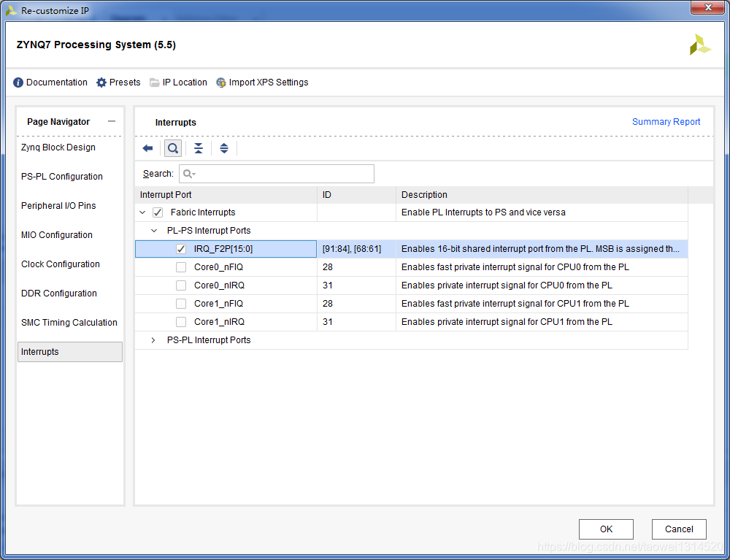Collapse the Fabric Interrupts tree node
Image resolution: width=730 pixels, height=560 pixels.
pyautogui.click(x=142, y=212)
